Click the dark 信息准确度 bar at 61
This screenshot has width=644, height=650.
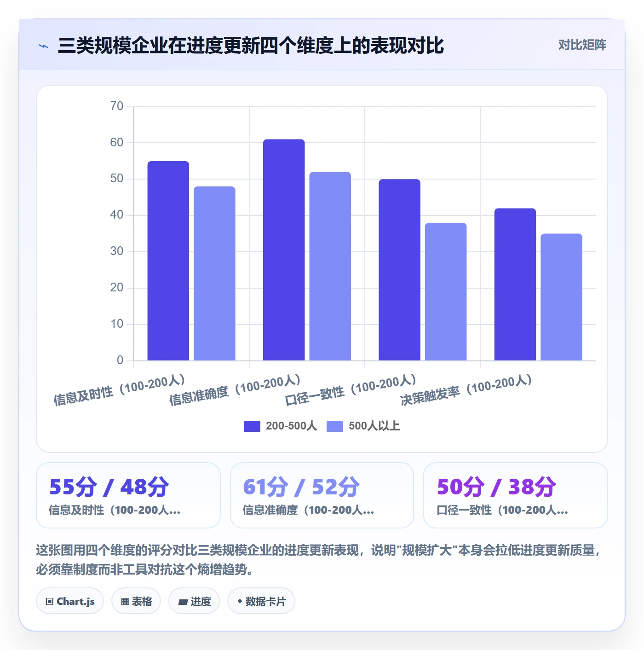pyautogui.click(x=284, y=250)
